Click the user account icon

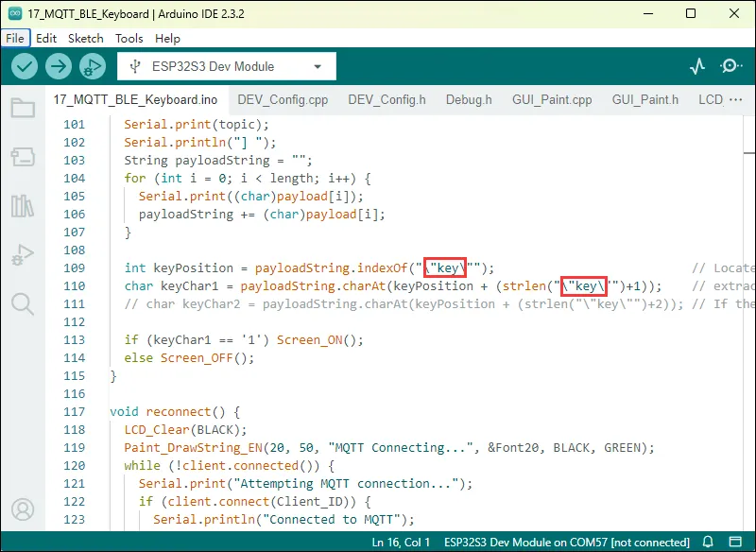(x=23, y=510)
